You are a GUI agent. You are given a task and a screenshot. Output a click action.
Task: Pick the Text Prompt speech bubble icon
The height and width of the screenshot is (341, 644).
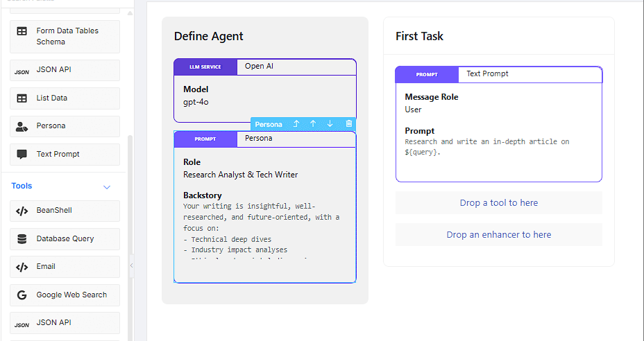pos(22,155)
